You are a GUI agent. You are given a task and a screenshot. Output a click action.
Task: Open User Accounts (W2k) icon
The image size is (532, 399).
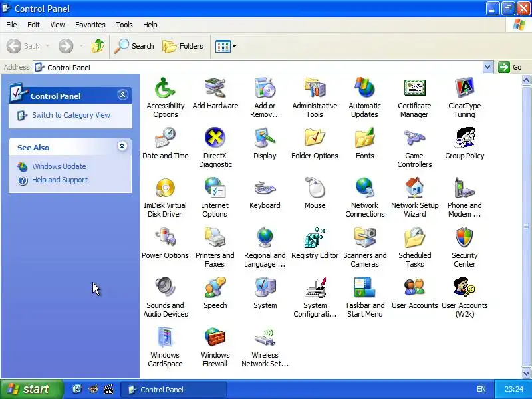(464, 287)
